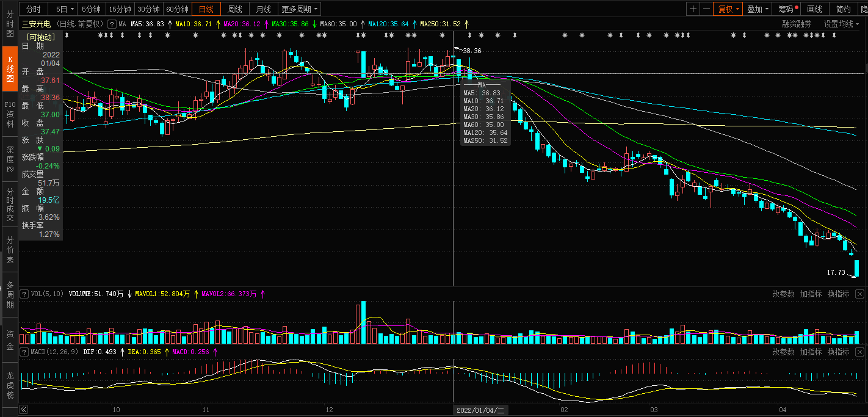Click the MACD indicator help icon
The width and height of the screenshot is (868, 417).
click(x=24, y=352)
